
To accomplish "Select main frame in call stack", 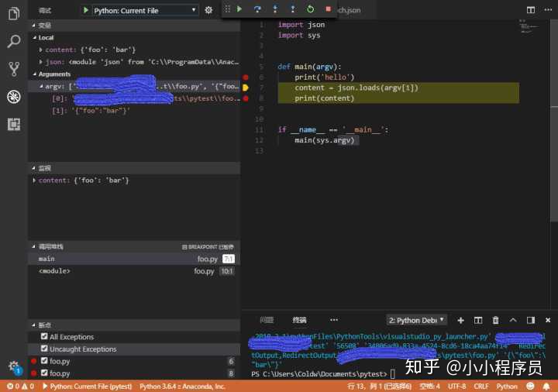I will click(134, 259).
